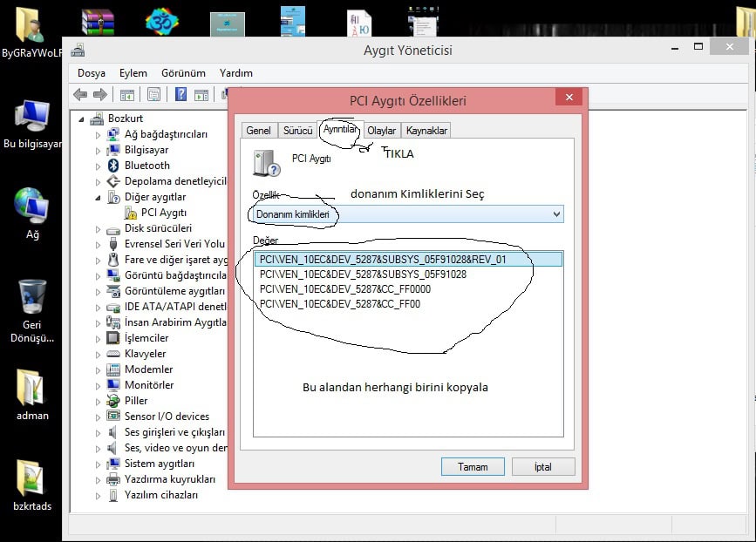Click the Görüntüleme aygıtları camera icon
This screenshot has height=542, width=756.
coord(112,291)
